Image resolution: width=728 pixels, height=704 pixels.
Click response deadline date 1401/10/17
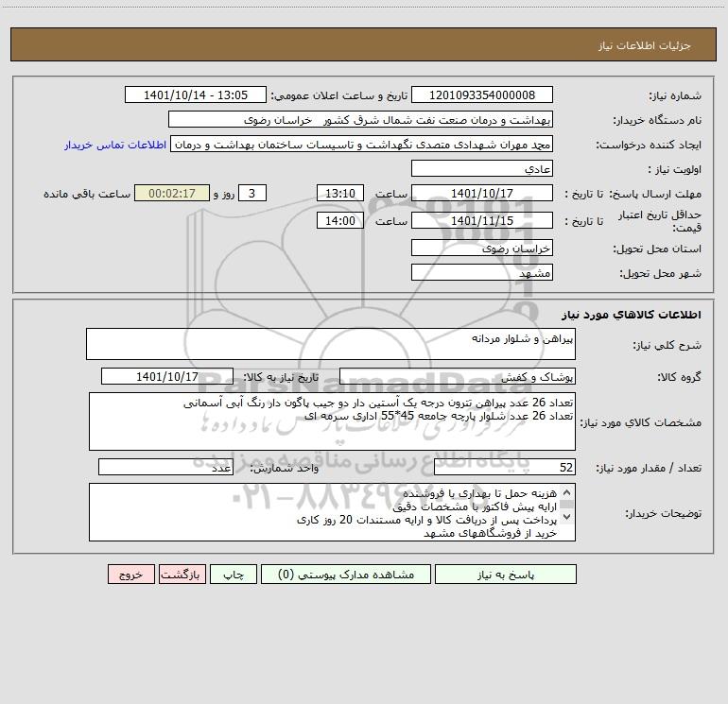coord(482,194)
